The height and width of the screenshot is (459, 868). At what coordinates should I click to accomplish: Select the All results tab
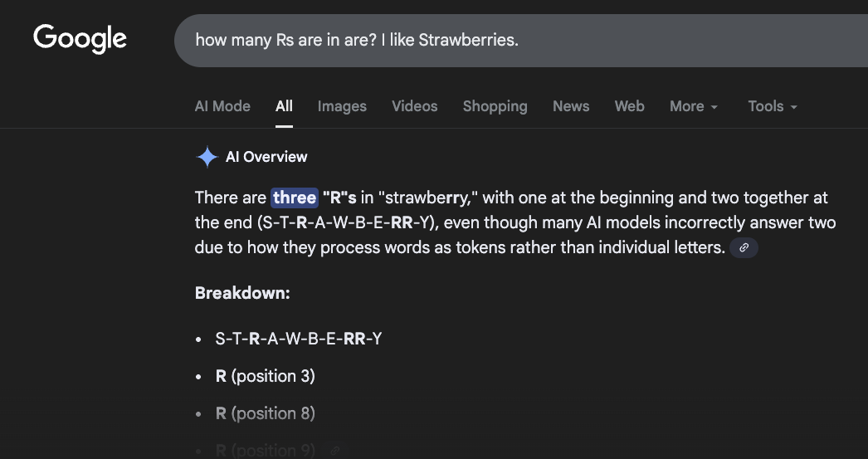tap(284, 106)
